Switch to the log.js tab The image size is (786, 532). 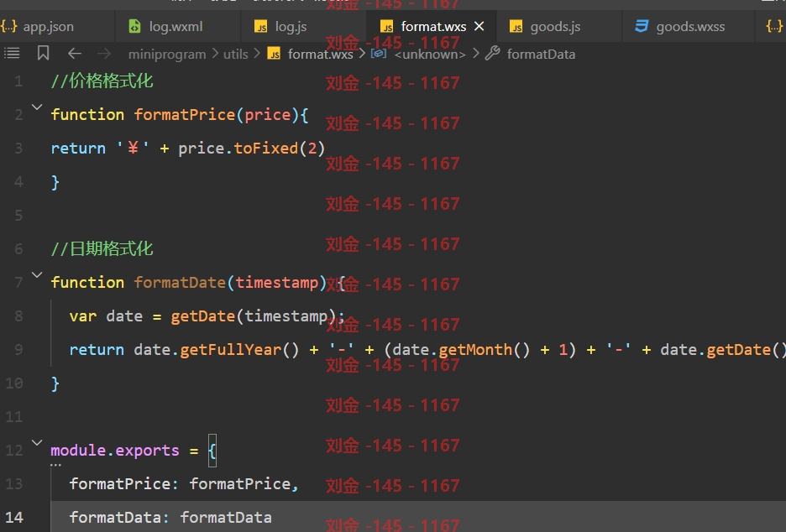[291, 27]
